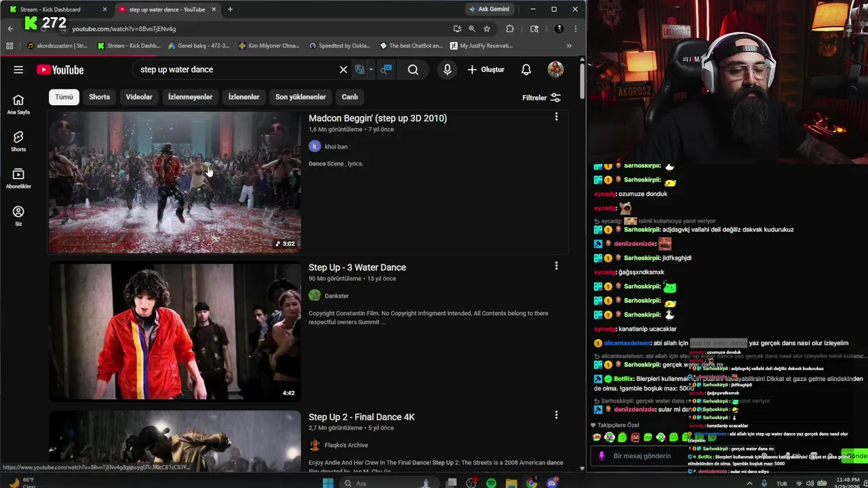Select the Videolar filter chip

click(x=139, y=97)
